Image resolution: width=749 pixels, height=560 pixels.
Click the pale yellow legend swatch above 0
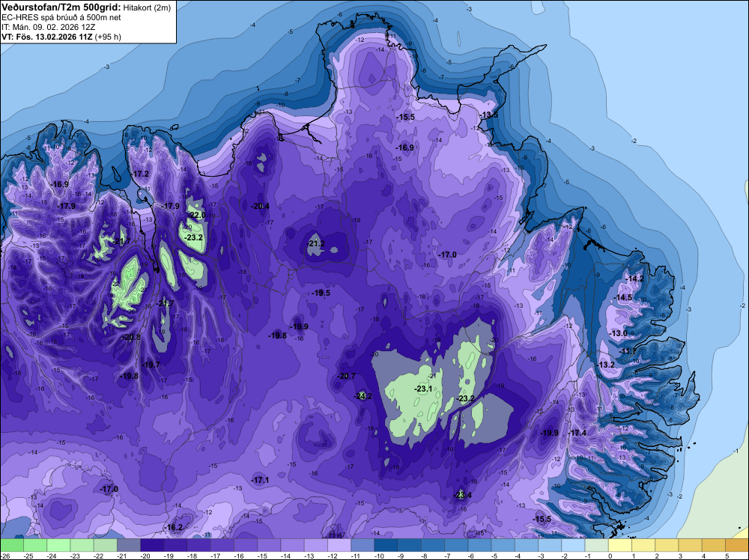tap(620, 545)
